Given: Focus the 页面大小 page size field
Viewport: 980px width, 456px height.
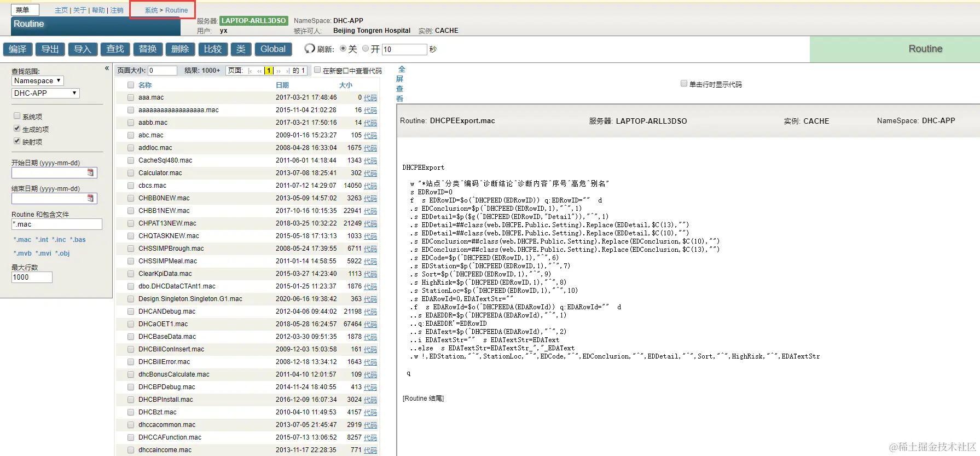Looking at the screenshot, I should pyautogui.click(x=163, y=71).
